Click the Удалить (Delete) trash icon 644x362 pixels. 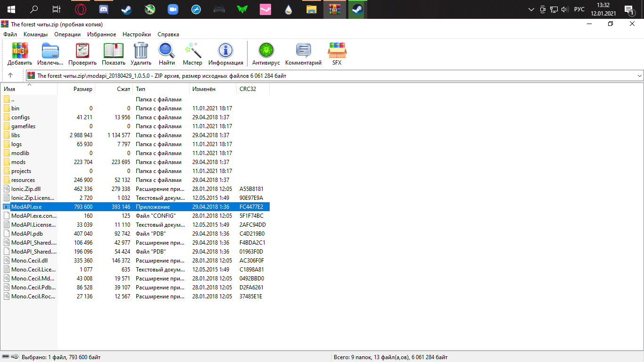pos(141,54)
